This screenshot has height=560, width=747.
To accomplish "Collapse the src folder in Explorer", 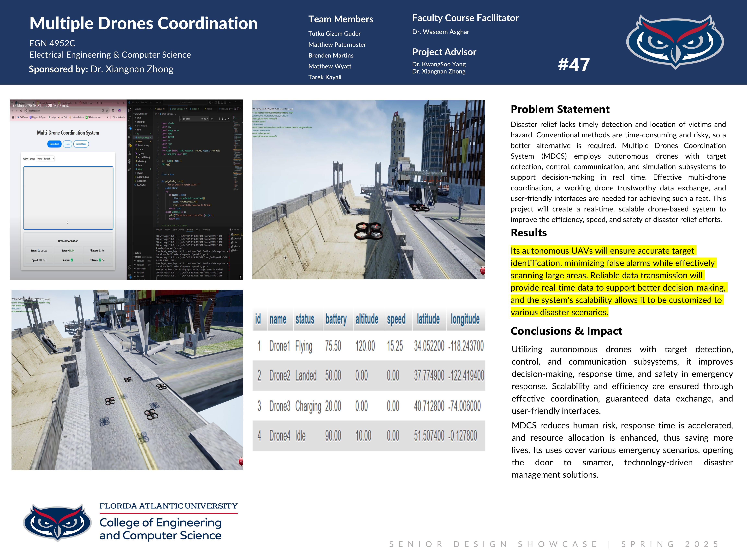I will coord(138,134).
